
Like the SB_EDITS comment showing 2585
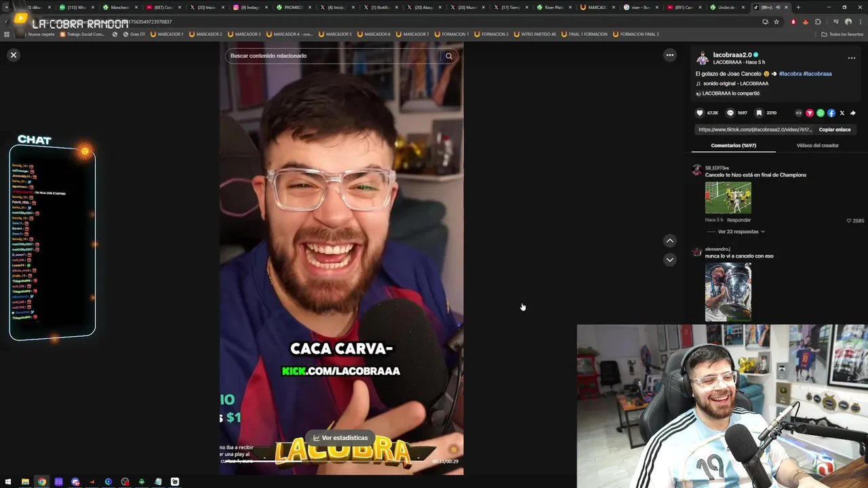848,220
